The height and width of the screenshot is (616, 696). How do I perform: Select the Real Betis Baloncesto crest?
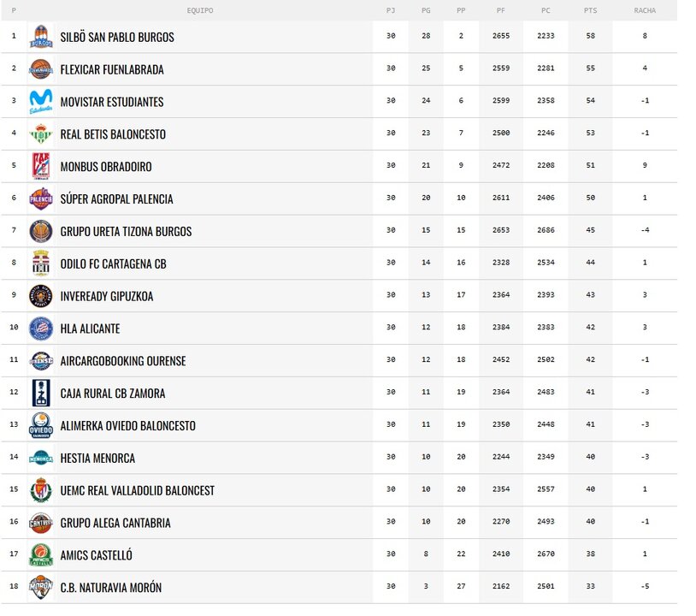(41, 133)
